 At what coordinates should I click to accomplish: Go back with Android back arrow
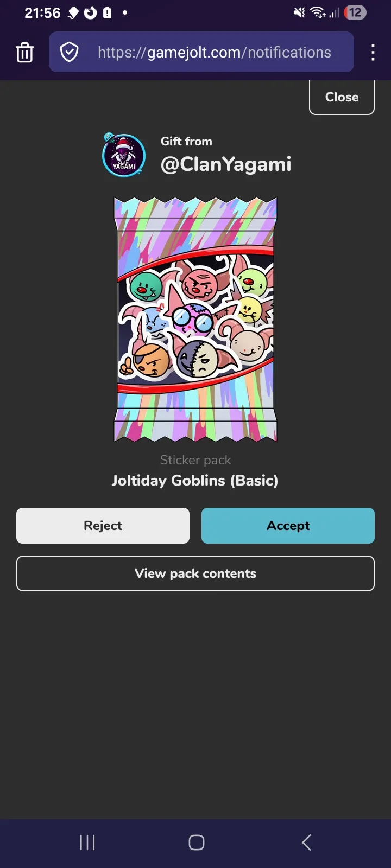[x=306, y=843]
